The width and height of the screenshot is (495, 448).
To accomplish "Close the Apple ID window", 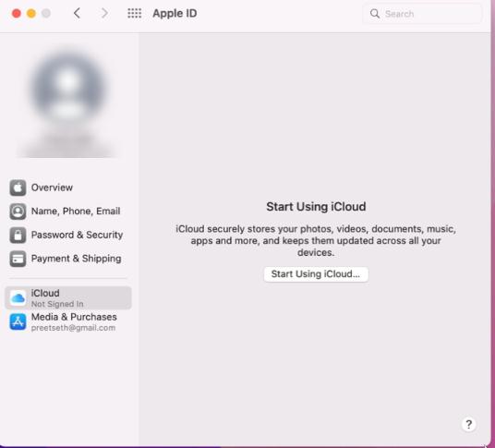I will pos(17,14).
